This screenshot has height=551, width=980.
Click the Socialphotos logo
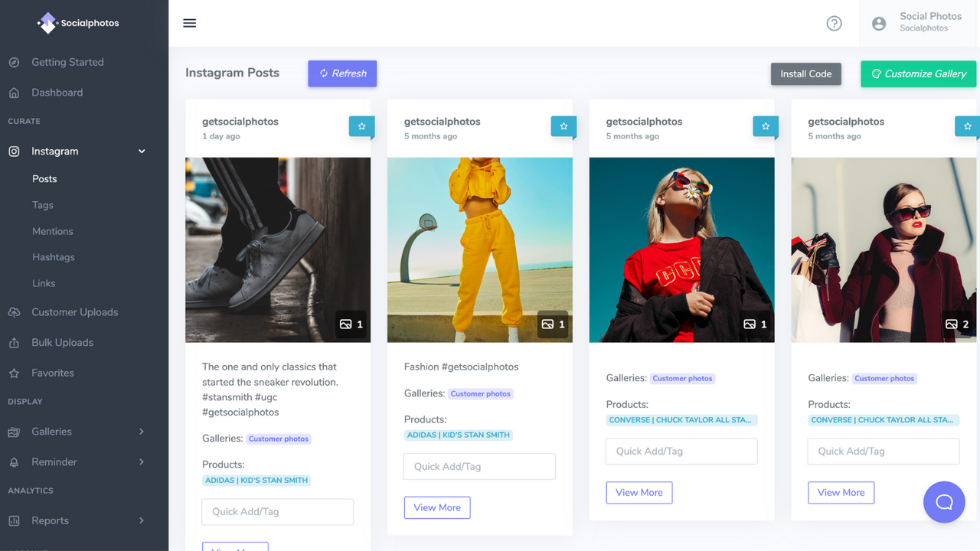pos(77,23)
